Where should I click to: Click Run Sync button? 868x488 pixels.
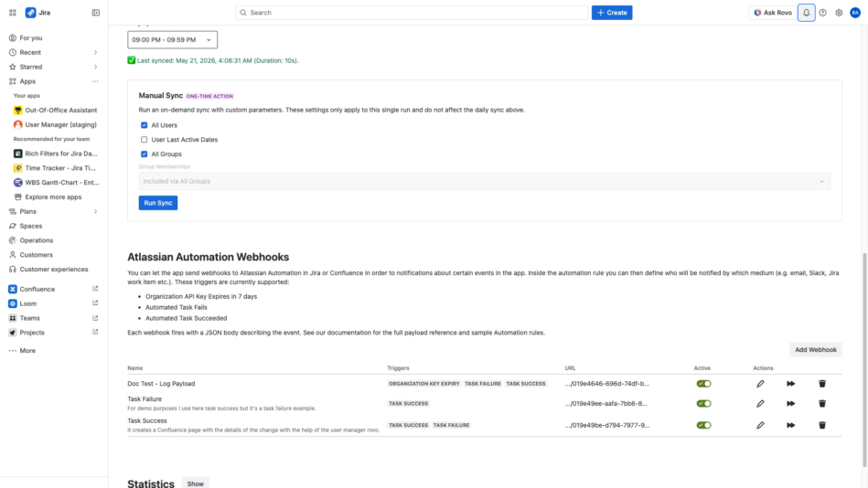pyautogui.click(x=157, y=203)
